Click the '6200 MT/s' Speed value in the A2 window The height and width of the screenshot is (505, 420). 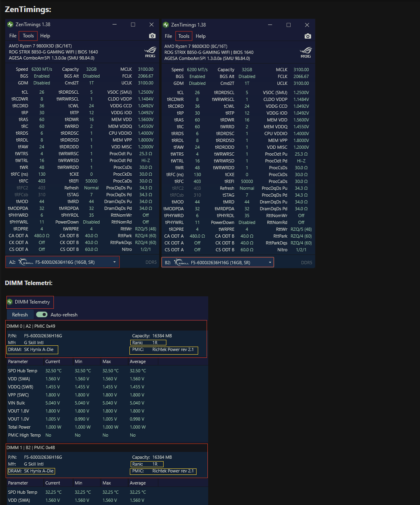(x=42, y=69)
